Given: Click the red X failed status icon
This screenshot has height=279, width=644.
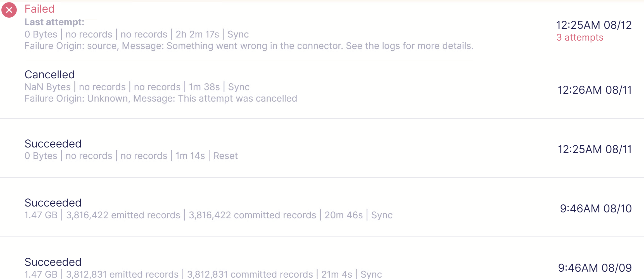Looking at the screenshot, I should pyautogui.click(x=9, y=10).
